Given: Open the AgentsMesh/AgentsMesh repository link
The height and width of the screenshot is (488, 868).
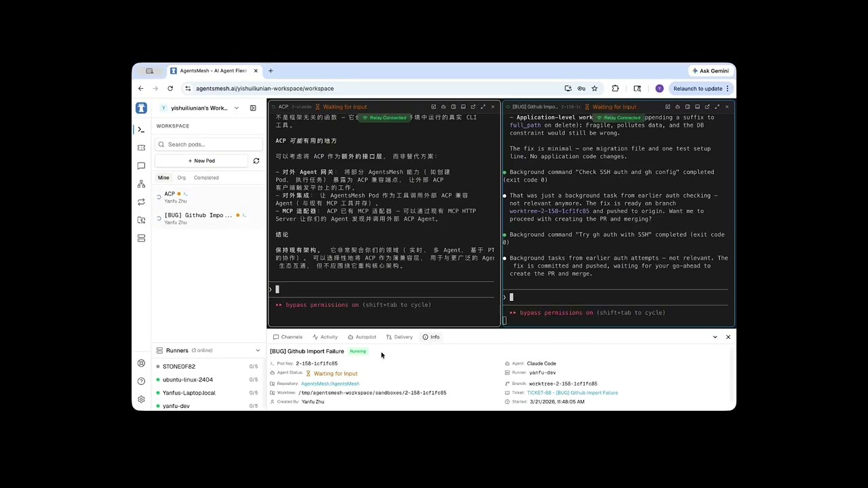Looking at the screenshot, I should (x=330, y=384).
